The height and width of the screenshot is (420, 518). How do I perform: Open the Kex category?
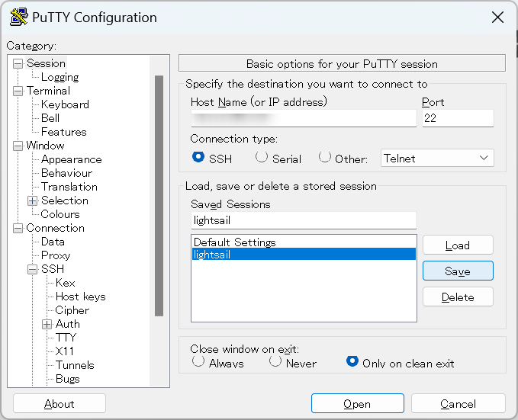[x=65, y=283]
